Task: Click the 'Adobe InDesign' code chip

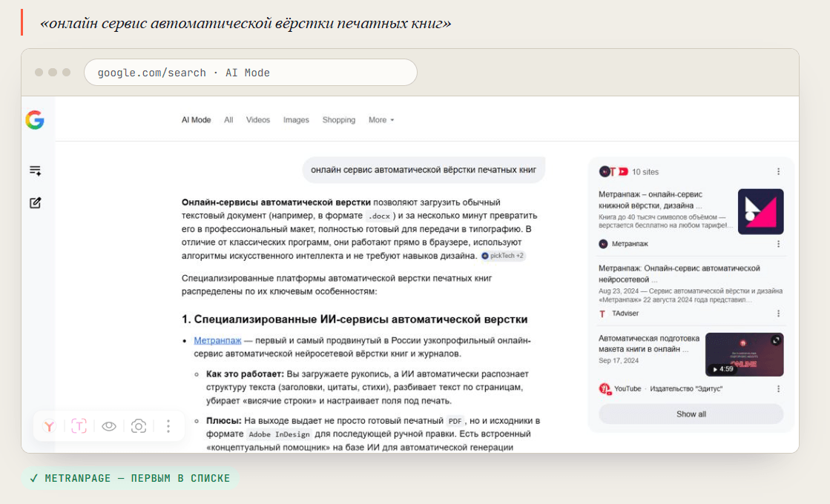Action: 279,434
